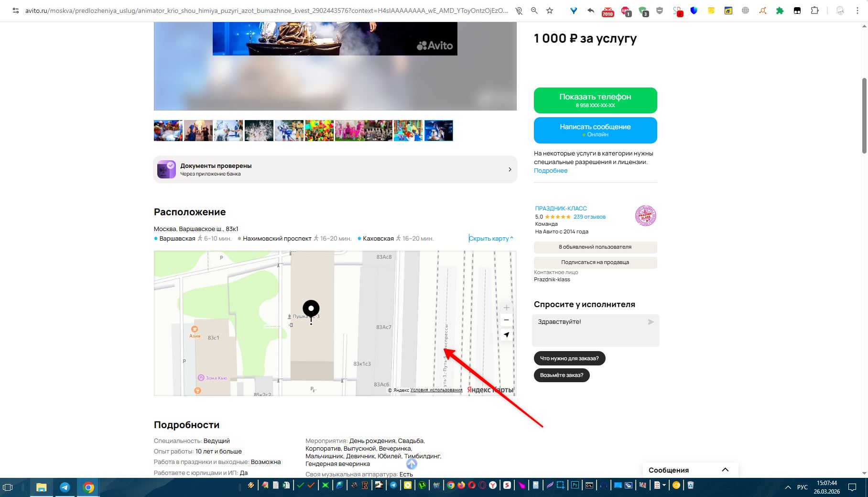Open File Explorer from the taskbar

pyautogui.click(x=42, y=487)
